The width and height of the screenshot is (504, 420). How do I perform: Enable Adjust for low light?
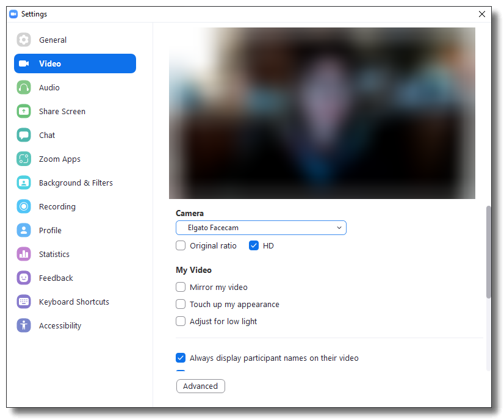click(x=181, y=321)
